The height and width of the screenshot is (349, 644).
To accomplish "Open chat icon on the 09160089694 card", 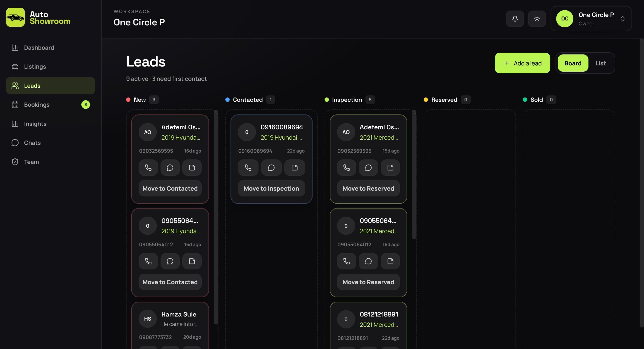I will (271, 167).
